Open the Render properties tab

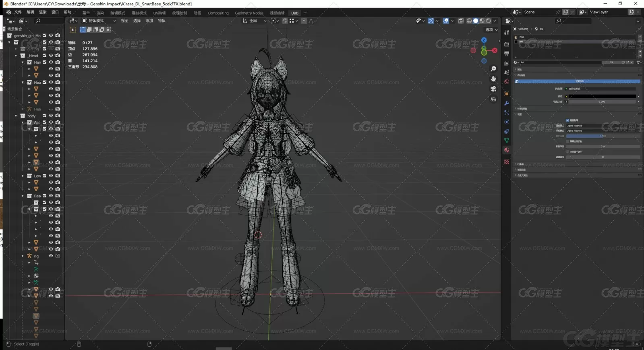(x=507, y=44)
